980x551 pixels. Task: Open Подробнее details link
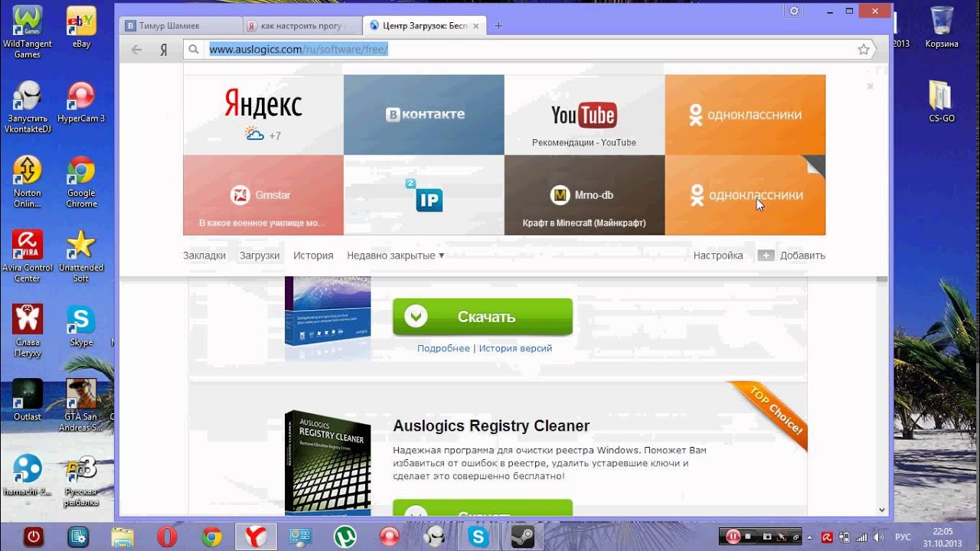pos(443,348)
